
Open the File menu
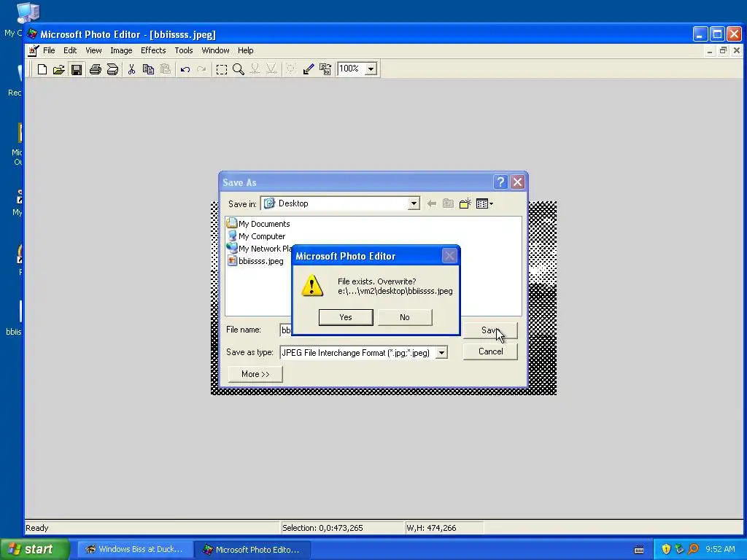pos(49,50)
